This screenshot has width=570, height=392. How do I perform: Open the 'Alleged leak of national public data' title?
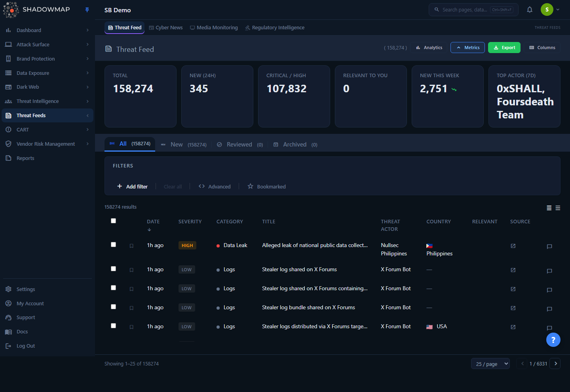pyautogui.click(x=315, y=245)
